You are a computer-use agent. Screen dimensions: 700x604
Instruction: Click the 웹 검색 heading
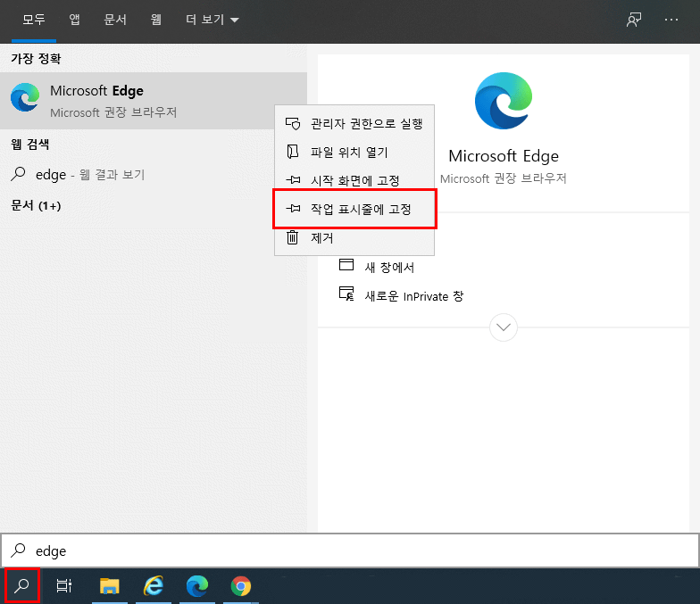[30, 145]
